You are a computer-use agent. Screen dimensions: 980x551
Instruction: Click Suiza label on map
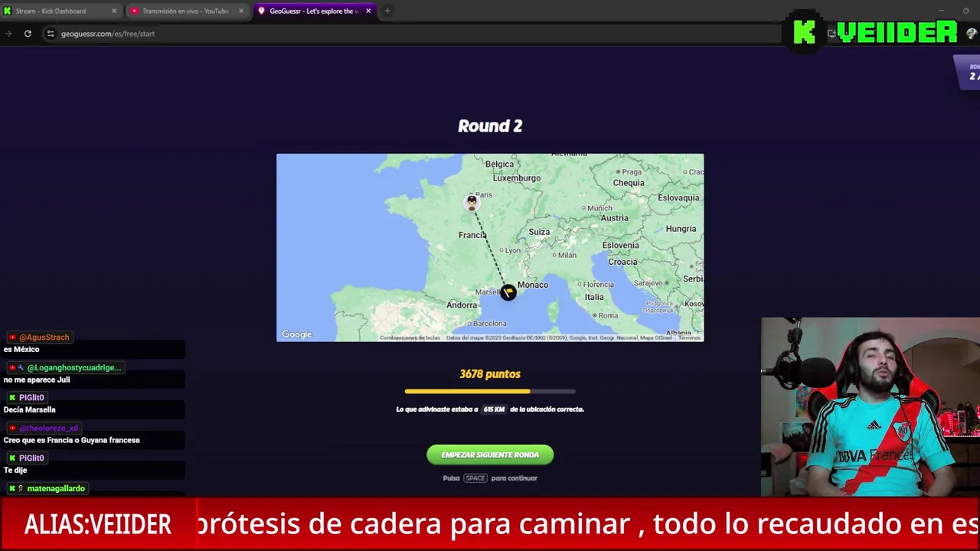pyautogui.click(x=539, y=232)
